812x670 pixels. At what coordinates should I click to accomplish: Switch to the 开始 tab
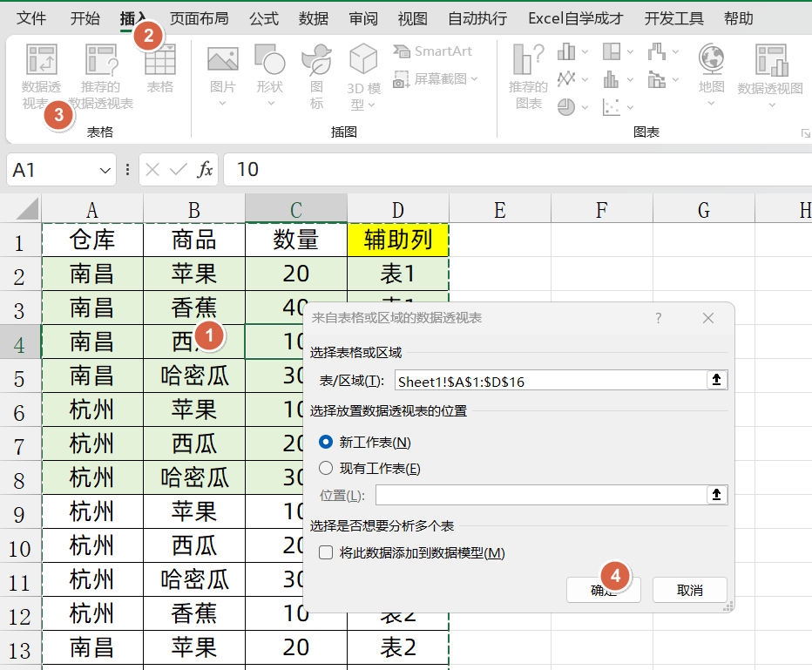pyautogui.click(x=85, y=18)
